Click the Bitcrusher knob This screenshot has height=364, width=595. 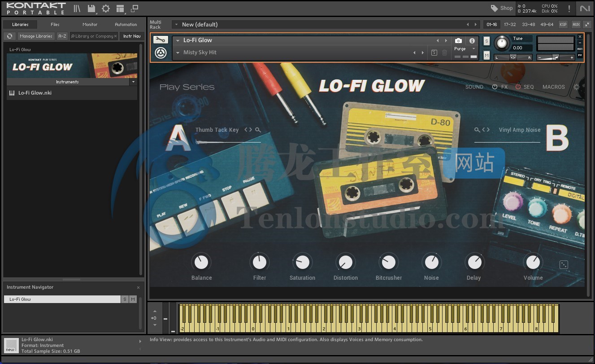coord(389,262)
